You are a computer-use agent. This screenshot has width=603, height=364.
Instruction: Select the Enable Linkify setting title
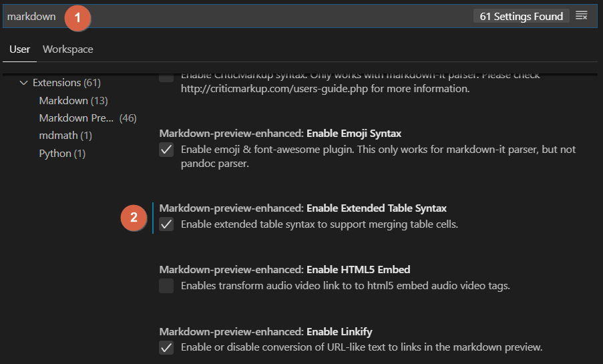339,331
